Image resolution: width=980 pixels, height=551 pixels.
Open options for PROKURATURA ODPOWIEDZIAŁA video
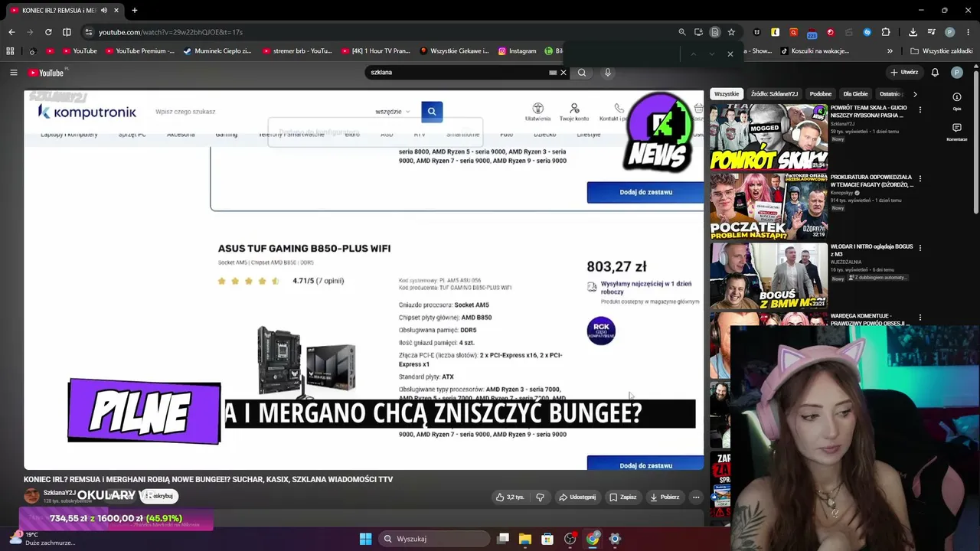(x=920, y=178)
